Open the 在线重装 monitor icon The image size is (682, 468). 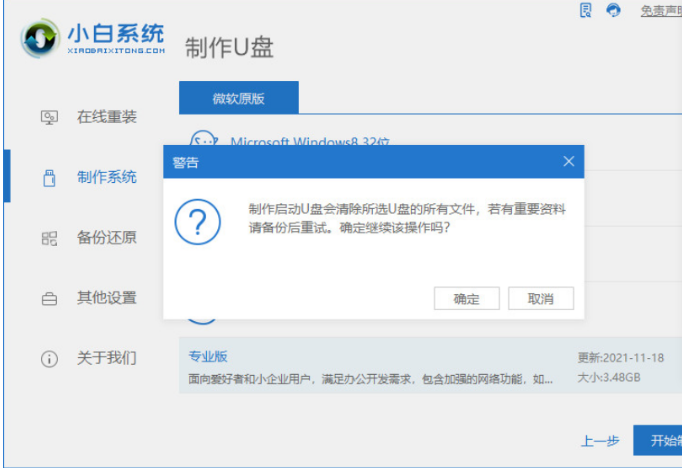point(49,117)
